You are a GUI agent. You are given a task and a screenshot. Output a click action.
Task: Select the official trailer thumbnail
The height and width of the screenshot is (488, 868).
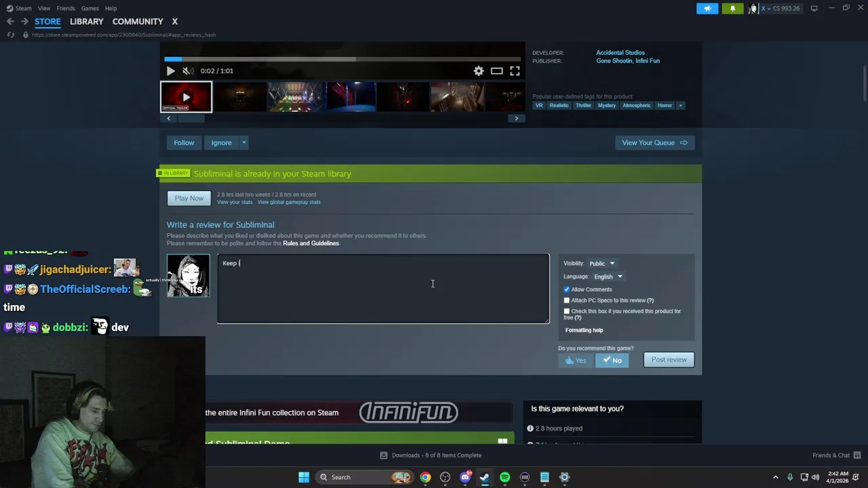point(186,96)
